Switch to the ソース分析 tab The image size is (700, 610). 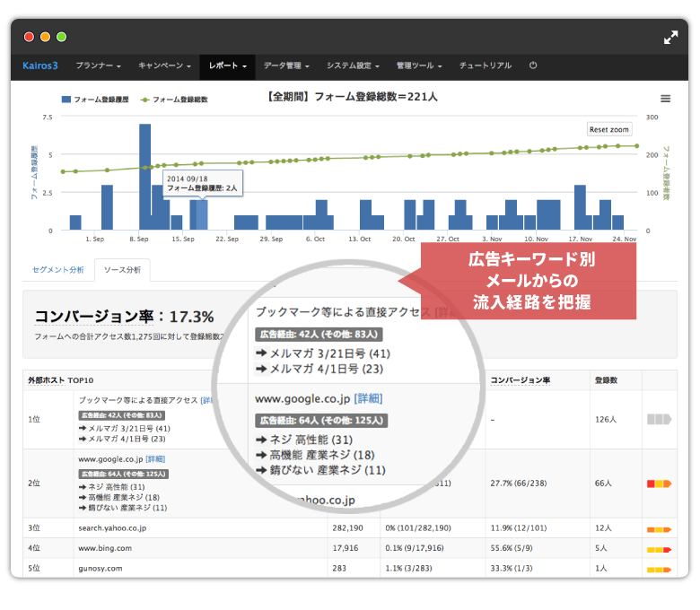click(x=122, y=270)
